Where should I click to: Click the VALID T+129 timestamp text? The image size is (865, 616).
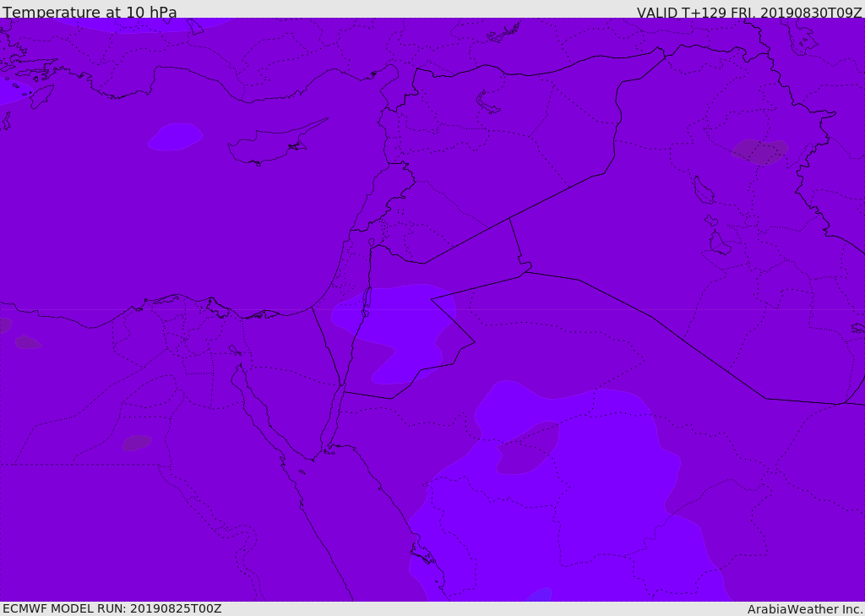(749, 12)
